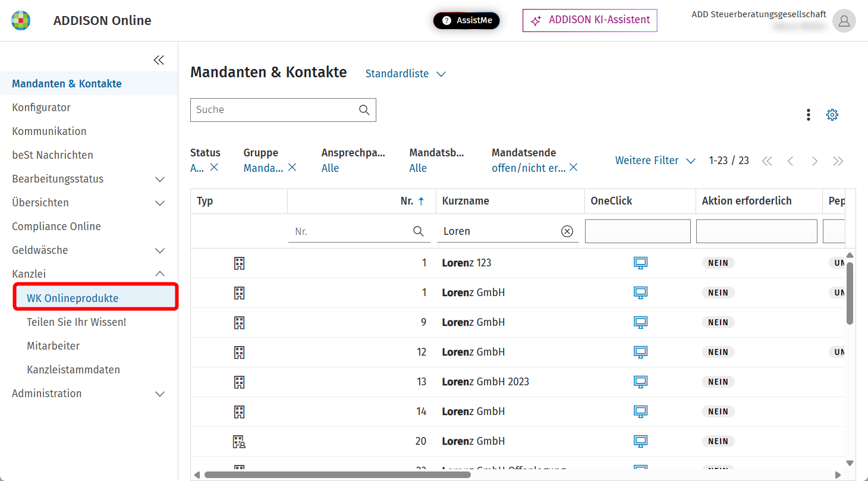The image size is (868, 481).
Task: Collapse the Kanzlei sidebar section
Action: [159, 274]
